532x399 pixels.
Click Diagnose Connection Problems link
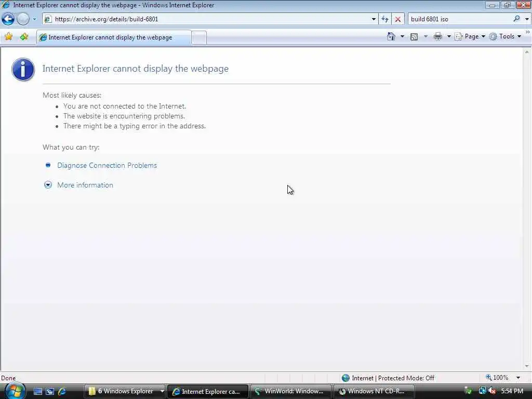107,165
